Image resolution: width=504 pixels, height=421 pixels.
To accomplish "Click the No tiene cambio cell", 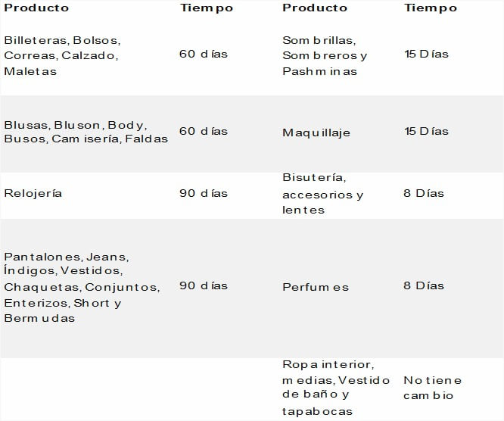I will pos(433,388).
